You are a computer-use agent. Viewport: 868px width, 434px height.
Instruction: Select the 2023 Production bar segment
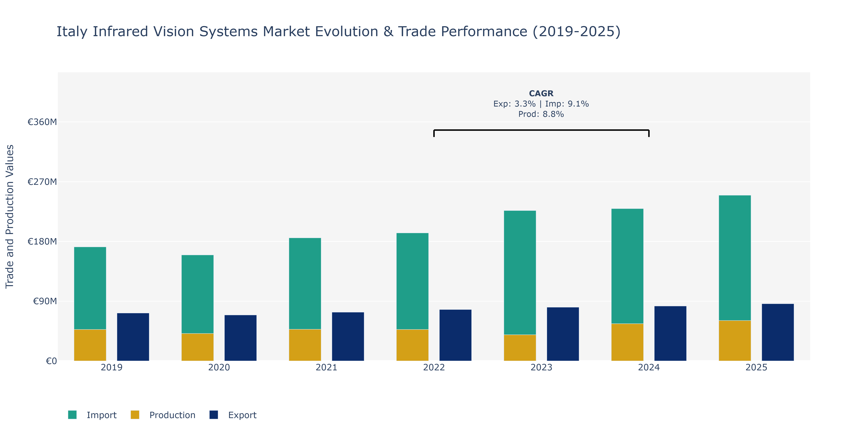pos(520,348)
